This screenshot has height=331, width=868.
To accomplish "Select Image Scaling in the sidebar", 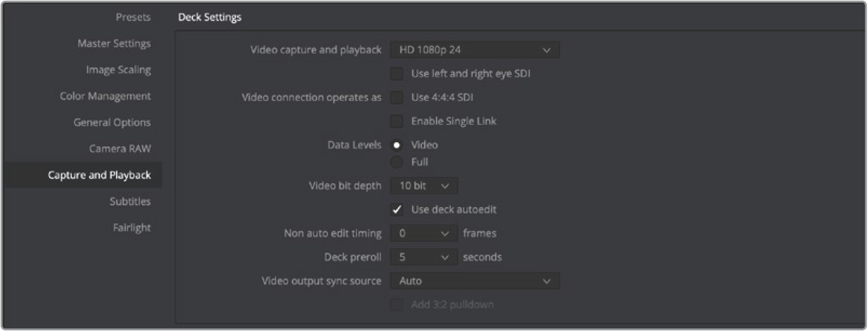I will coord(119,69).
